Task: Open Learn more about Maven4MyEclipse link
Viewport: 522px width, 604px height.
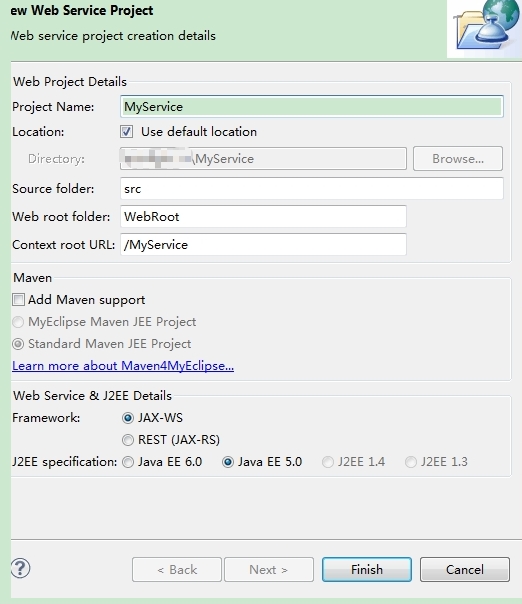Action: (x=123, y=366)
